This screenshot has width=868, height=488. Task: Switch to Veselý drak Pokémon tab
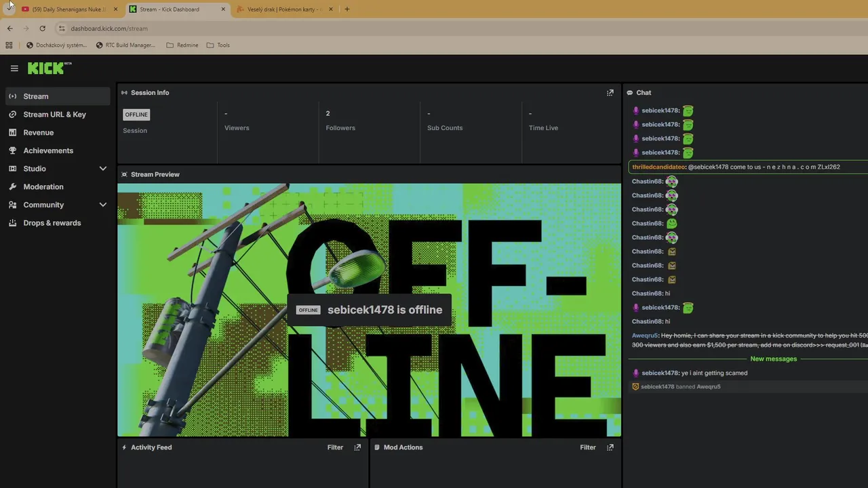point(285,9)
